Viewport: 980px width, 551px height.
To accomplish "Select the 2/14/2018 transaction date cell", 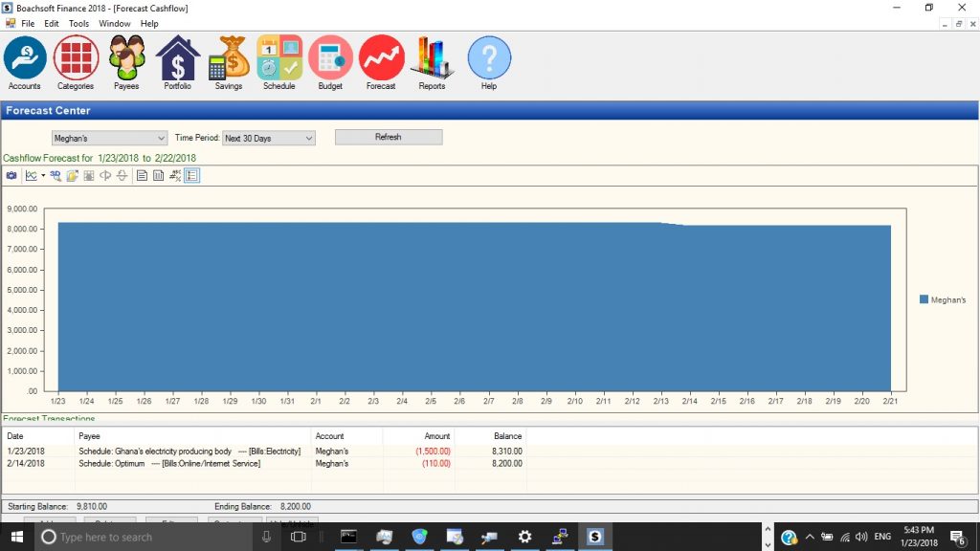I will click(26, 464).
